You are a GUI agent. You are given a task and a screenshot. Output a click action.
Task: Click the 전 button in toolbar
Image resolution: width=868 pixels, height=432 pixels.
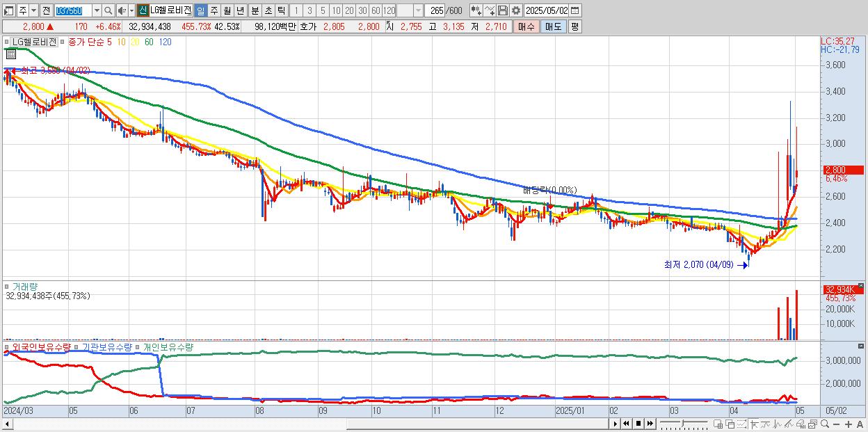(x=46, y=10)
